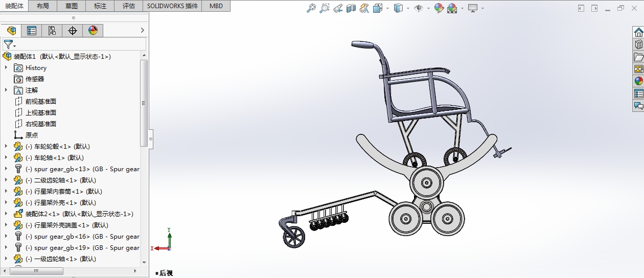Select the 行星架外壳端盖<1> component

coord(61,225)
